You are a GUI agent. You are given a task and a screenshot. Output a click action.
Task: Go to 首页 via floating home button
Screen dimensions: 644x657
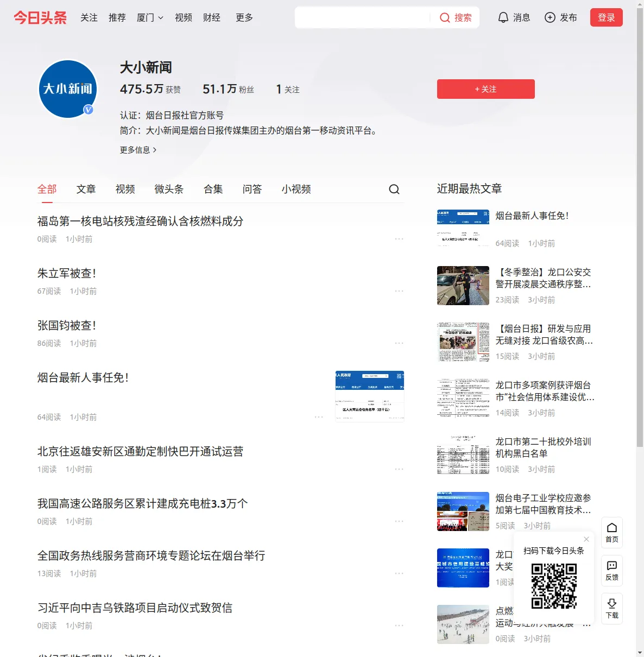(x=612, y=533)
